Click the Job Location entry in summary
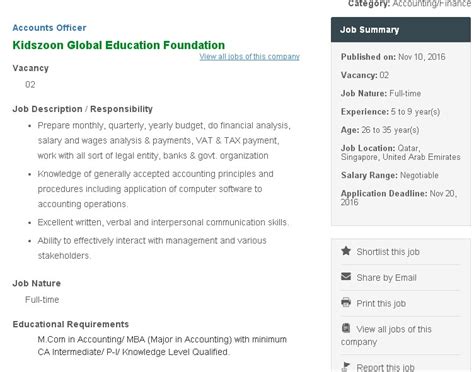This screenshot has height=372, width=474. pos(400,152)
